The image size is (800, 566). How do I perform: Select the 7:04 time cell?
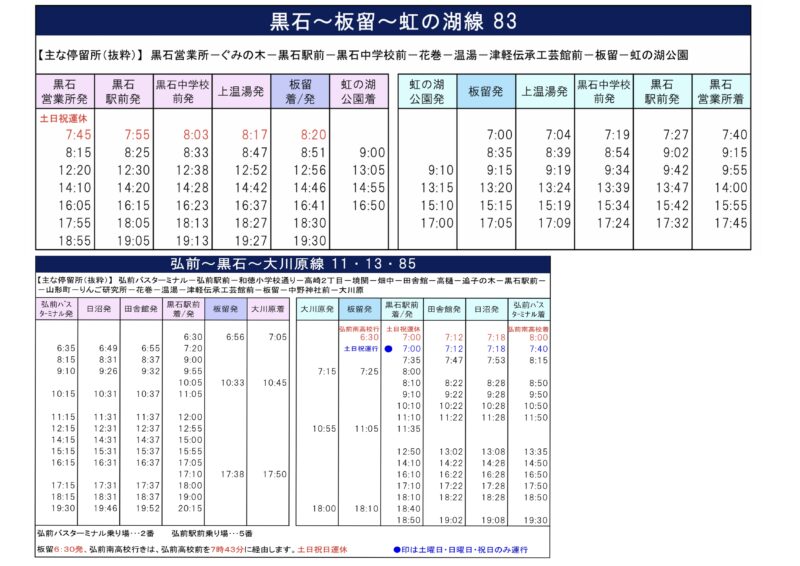tap(558, 135)
